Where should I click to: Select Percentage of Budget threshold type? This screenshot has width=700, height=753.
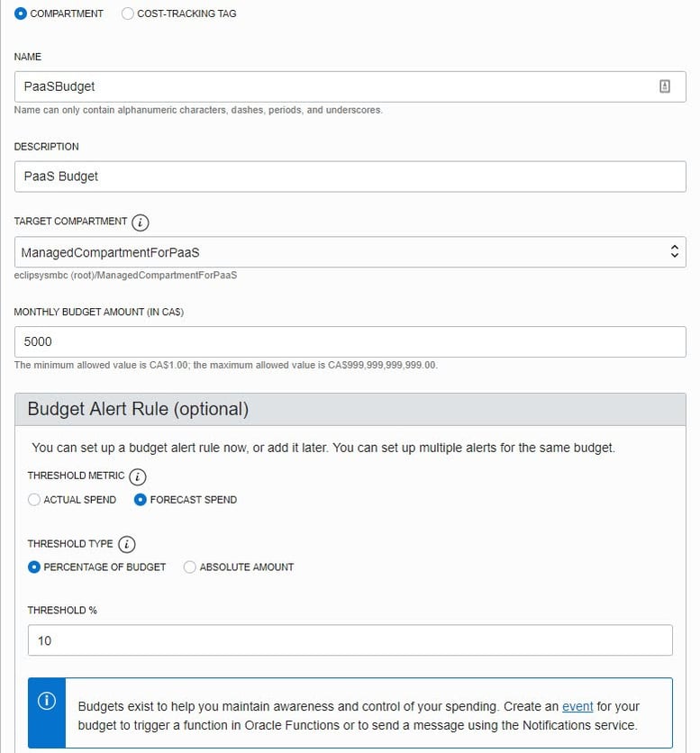point(34,567)
